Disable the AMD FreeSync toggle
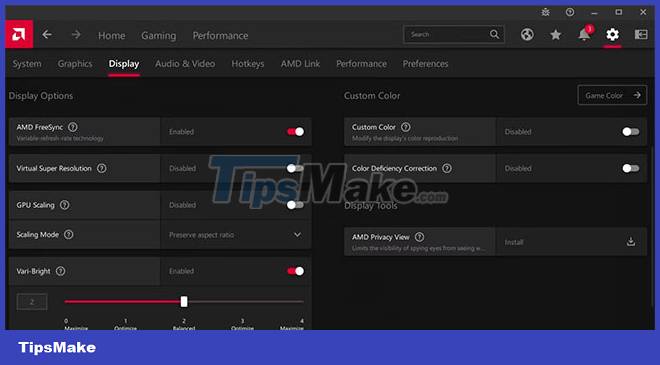660x365 pixels. tap(295, 132)
